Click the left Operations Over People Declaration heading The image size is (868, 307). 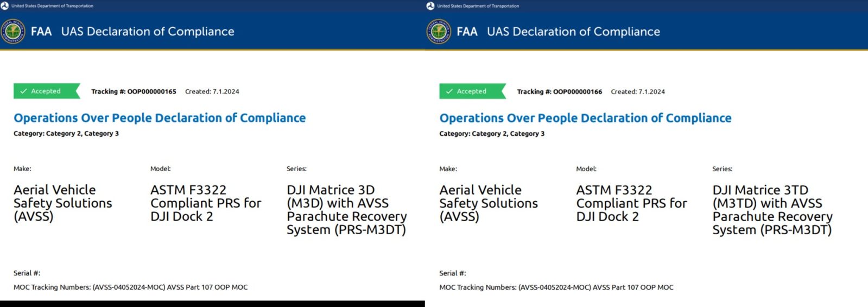[x=160, y=118]
